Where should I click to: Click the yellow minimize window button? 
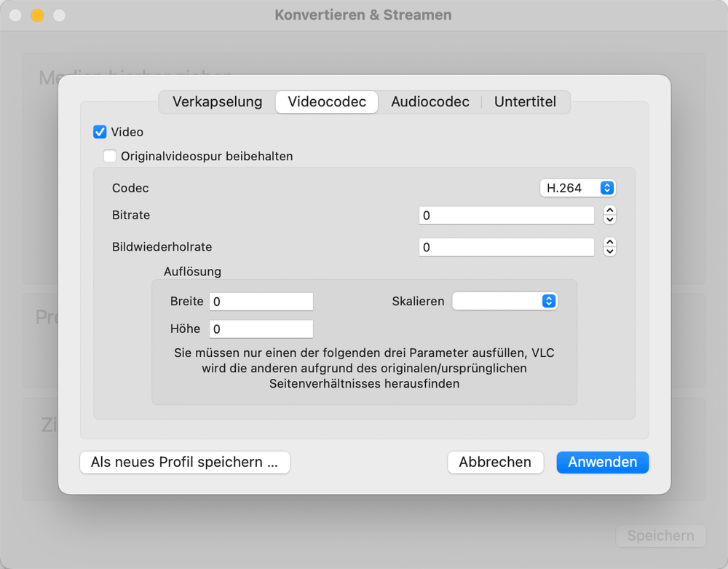click(37, 15)
